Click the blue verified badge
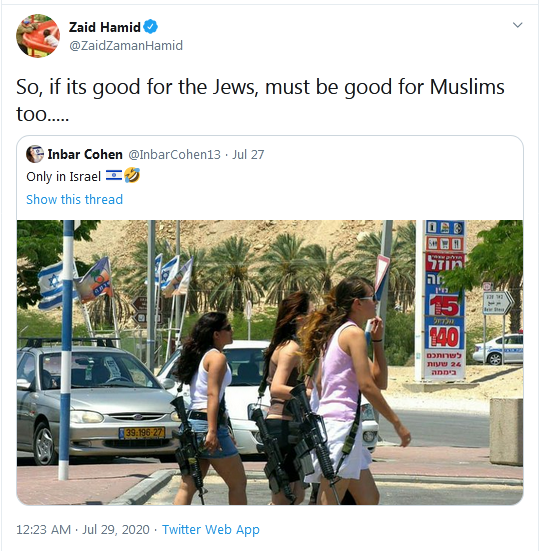540x551 pixels. click(x=150, y=27)
